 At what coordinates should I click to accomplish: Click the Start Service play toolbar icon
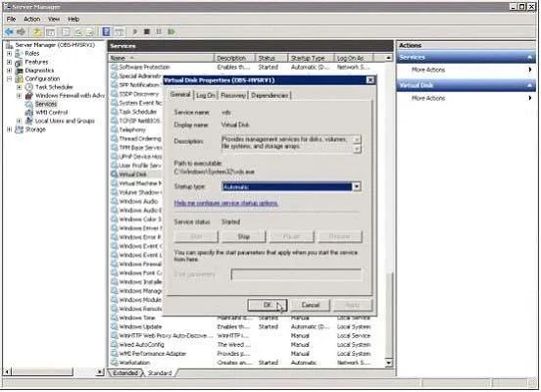135,32
